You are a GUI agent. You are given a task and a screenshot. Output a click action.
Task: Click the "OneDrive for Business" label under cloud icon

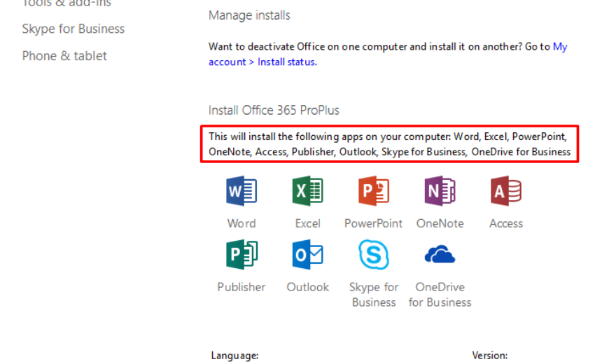tap(440, 295)
